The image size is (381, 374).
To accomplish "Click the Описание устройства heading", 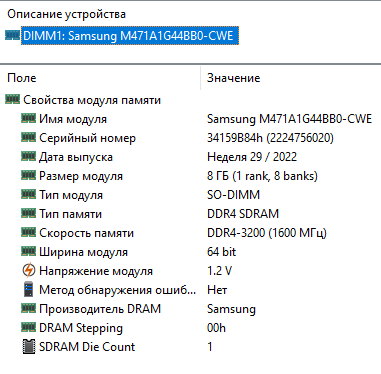I will 67,14.
